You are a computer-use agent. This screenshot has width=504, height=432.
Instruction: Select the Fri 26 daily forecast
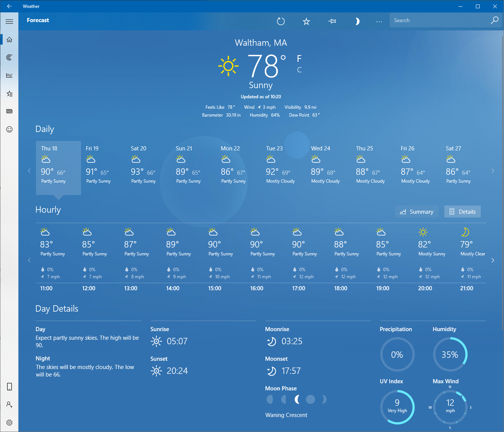point(418,168)
